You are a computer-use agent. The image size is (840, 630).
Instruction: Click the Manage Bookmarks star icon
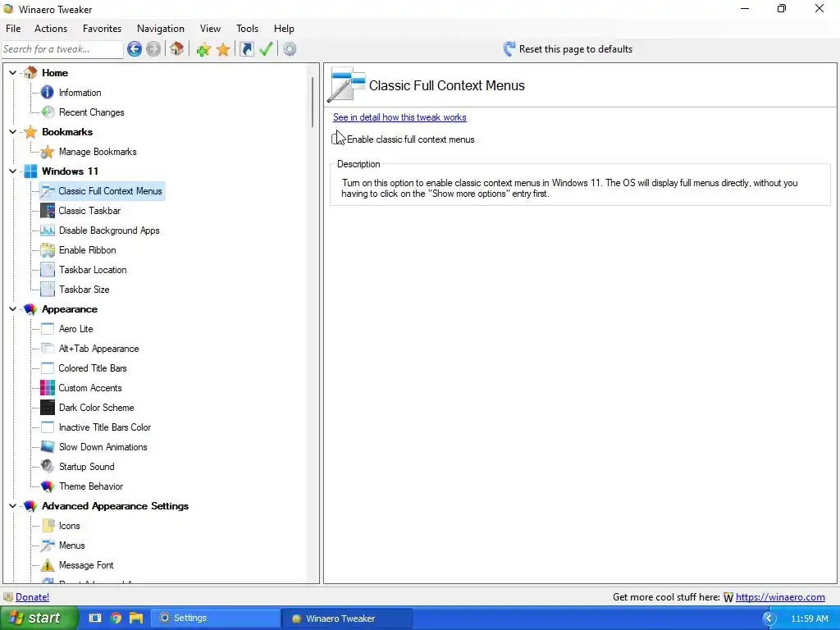pos(48,152)
